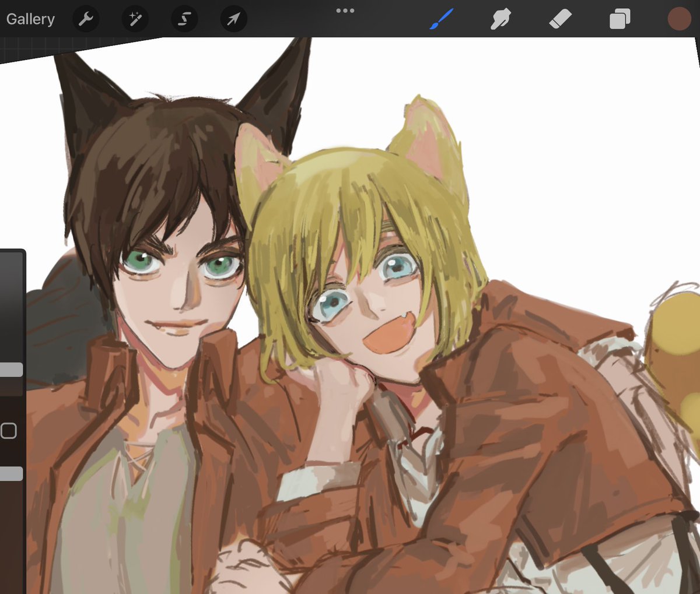Activate the Selection tool

184,19
